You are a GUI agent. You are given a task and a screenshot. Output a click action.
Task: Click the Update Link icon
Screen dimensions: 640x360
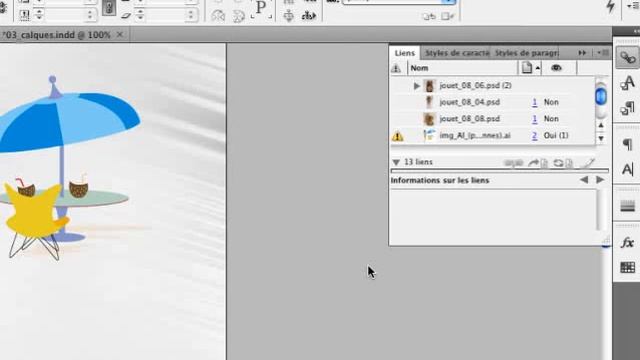coord(563,163)
